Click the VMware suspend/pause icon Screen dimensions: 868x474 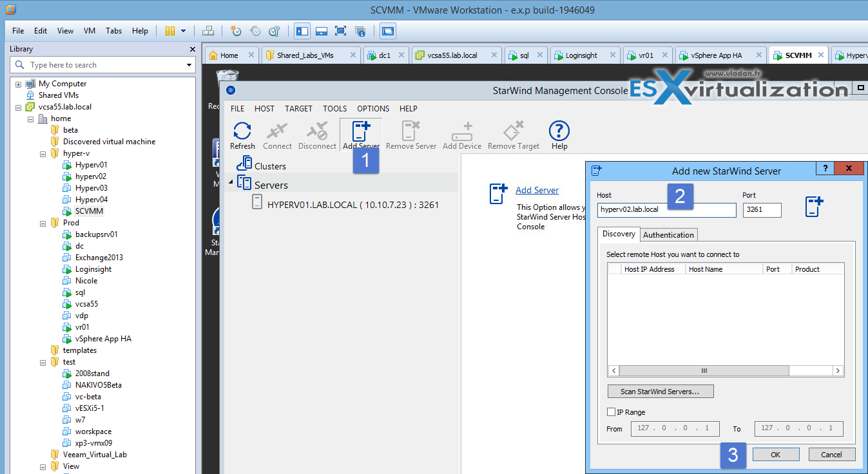(x=170, y=30)
